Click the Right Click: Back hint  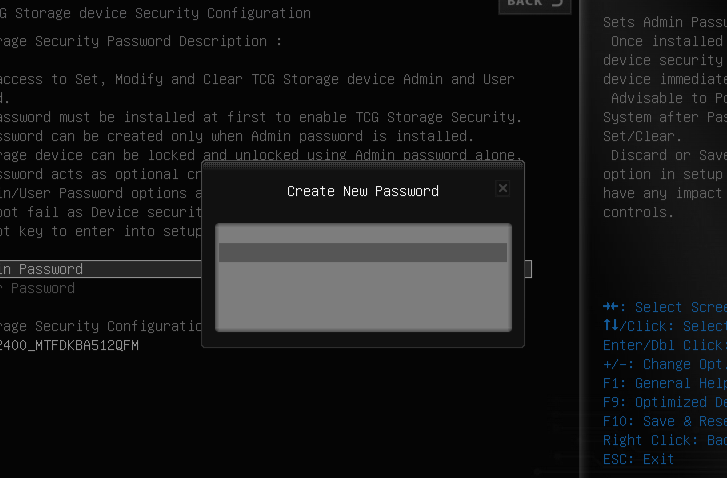click(x=664, y=440)
